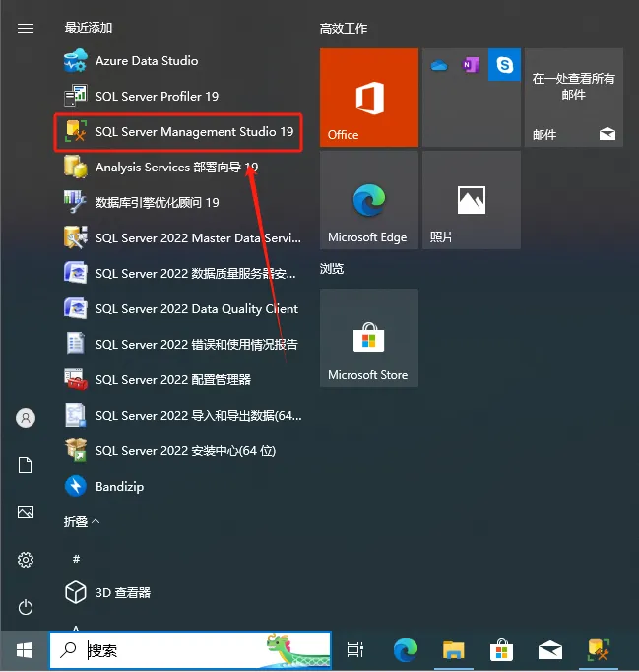Open Azure Data Studio app icon
The width and height of the screenshot is (639, 672).
[x=76, y=60]
